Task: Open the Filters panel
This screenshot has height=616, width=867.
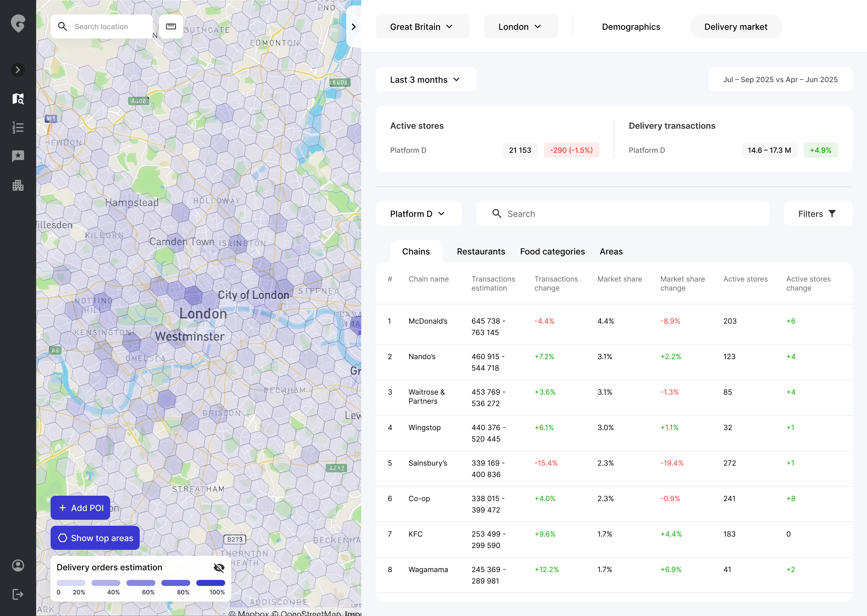Action: 818,214
